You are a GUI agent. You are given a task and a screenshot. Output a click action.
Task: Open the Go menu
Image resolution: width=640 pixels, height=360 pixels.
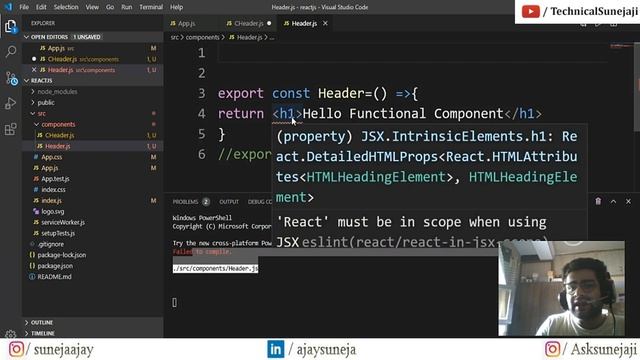coord(110,7)
